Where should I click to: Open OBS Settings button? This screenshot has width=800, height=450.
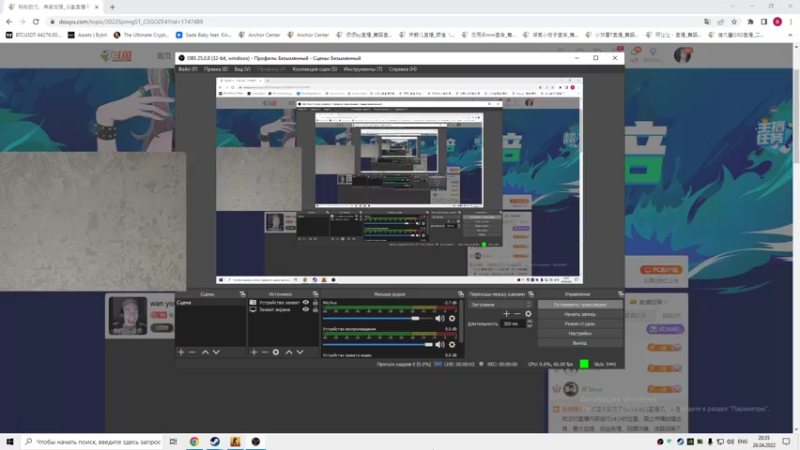(x=580, y=334)
